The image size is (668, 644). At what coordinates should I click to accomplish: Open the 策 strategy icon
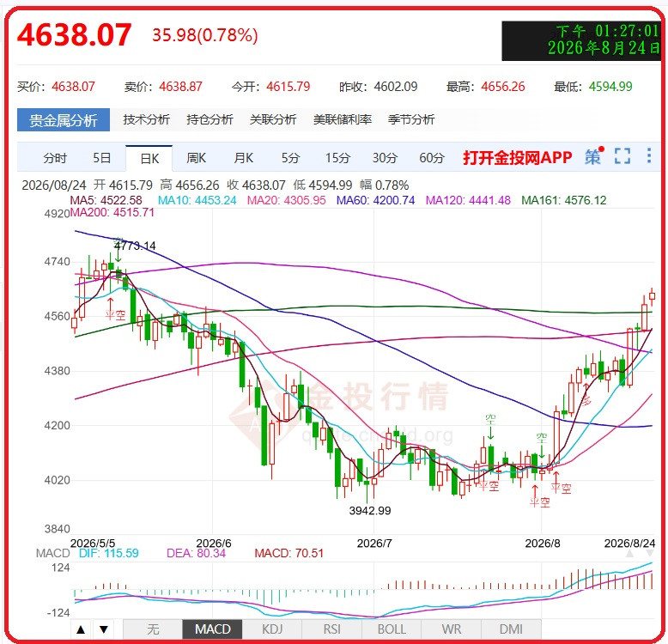pos(593,156)
